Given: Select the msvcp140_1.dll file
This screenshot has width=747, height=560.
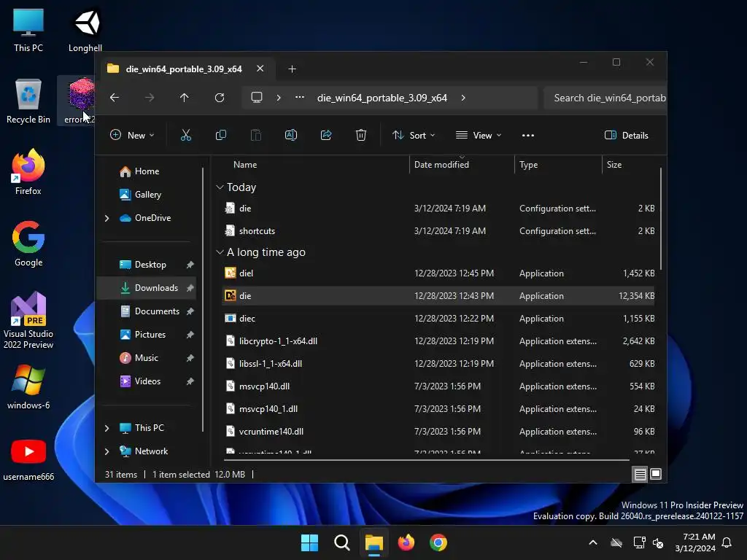Looking at the screenshot, I should click(438, 409).
